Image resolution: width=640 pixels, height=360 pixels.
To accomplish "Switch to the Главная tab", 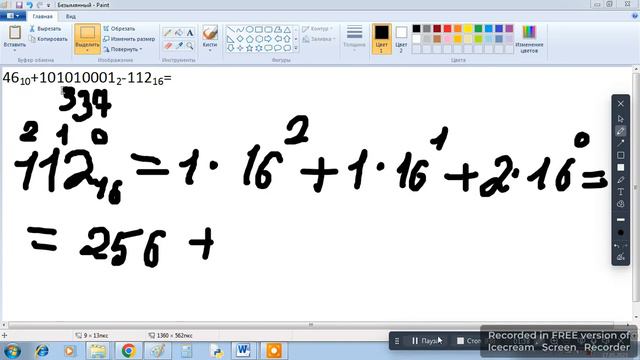I will click(42, 16).
